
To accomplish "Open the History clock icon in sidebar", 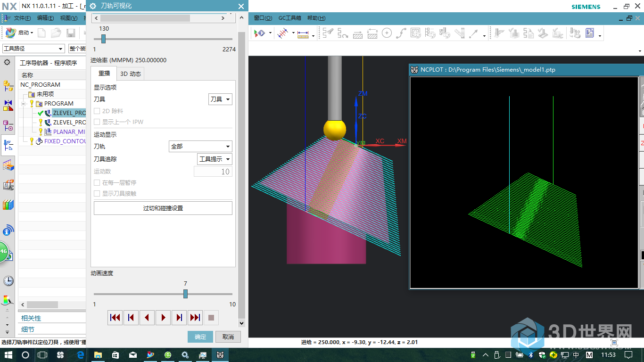I will click(8, 281).
